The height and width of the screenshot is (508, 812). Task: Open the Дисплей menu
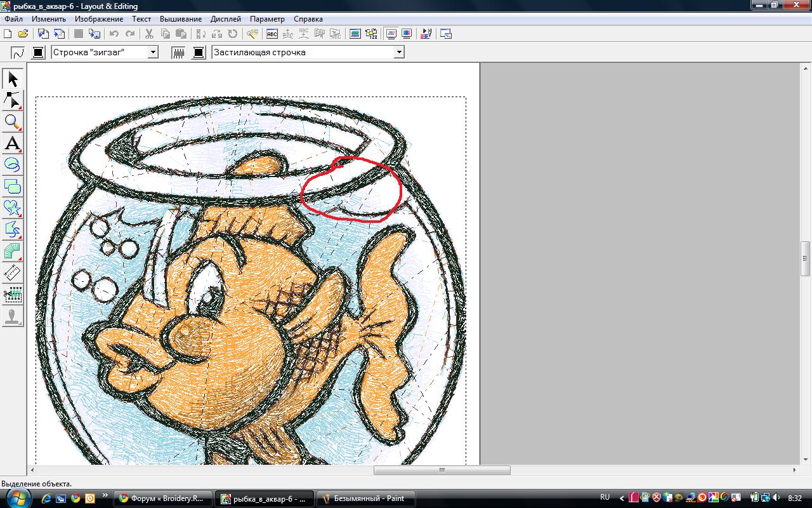[x=226, y=19]
